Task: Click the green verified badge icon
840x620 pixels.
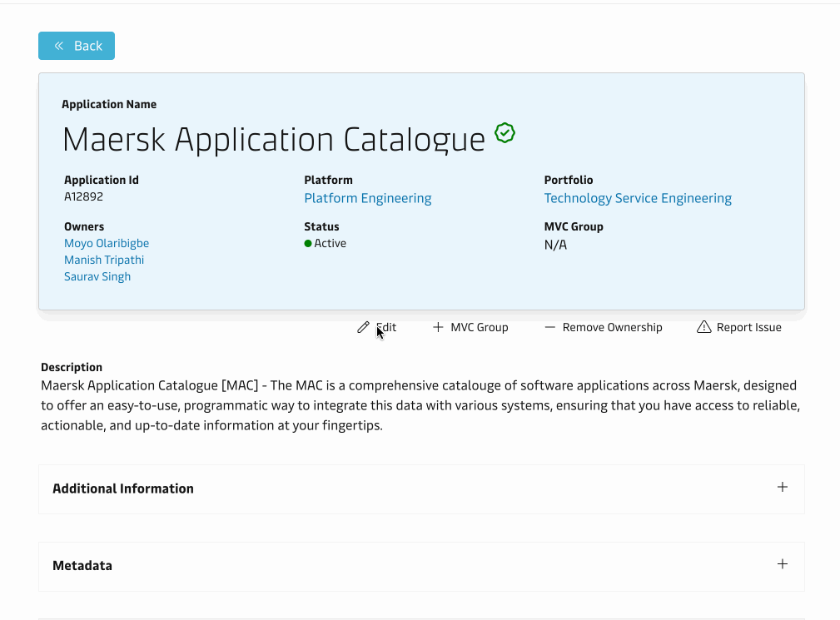Action: 504,133
